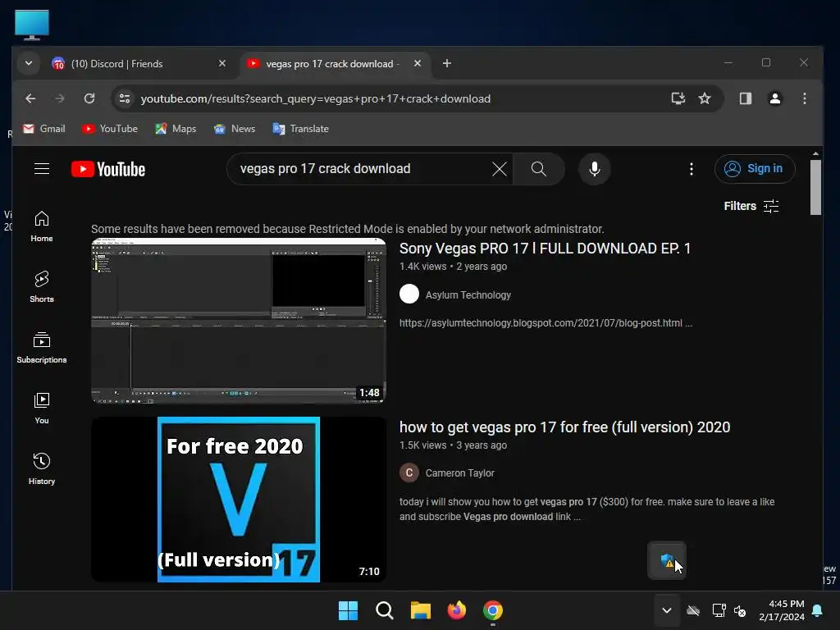840x630 pixels.
Task: Open the Maps bookmark
Action: (x=176, y=129)
